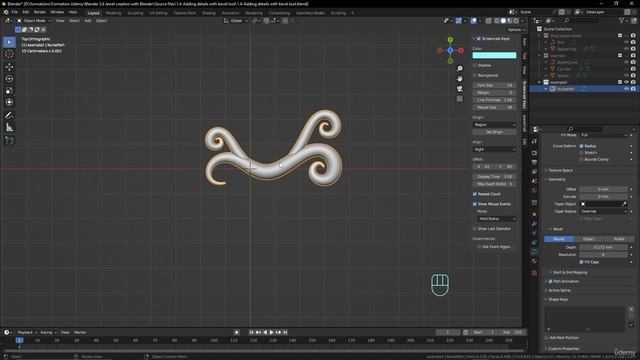Select the Add Cube tool
The height and width of the screenshot is (360, 640).
tap(9, 140)
